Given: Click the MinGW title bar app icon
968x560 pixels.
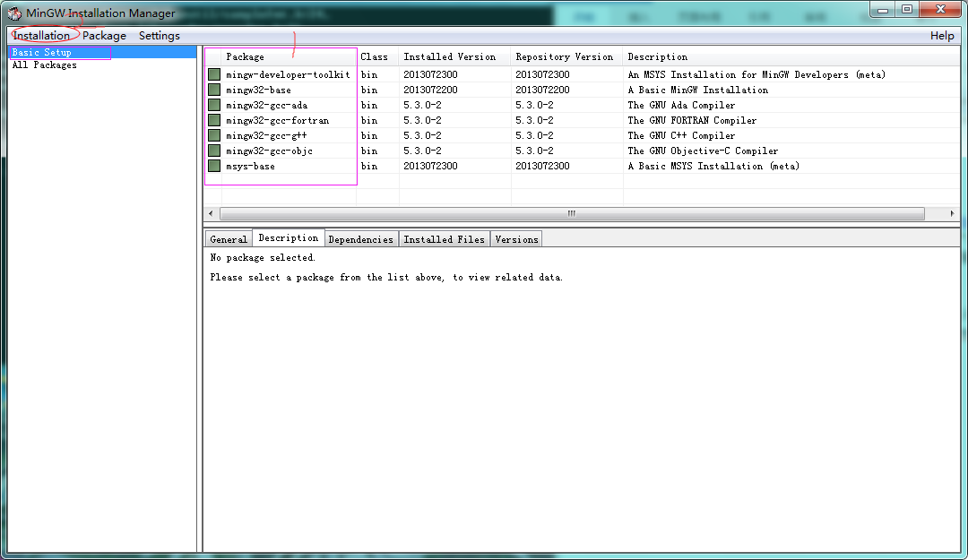Looking at the screenshot, I should click(14, 13).
